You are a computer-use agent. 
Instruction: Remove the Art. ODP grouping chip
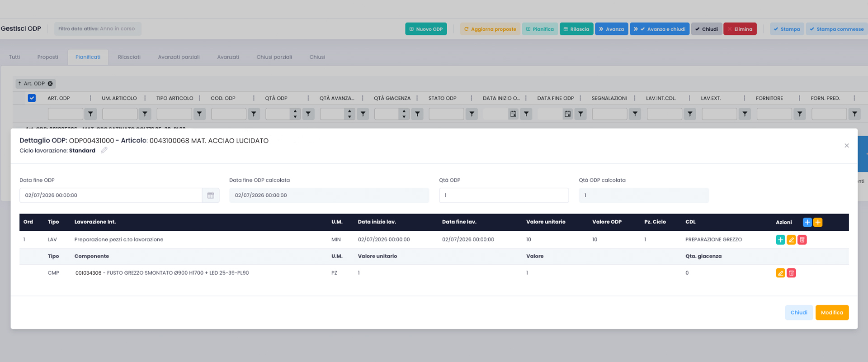[x=50, y=84]
